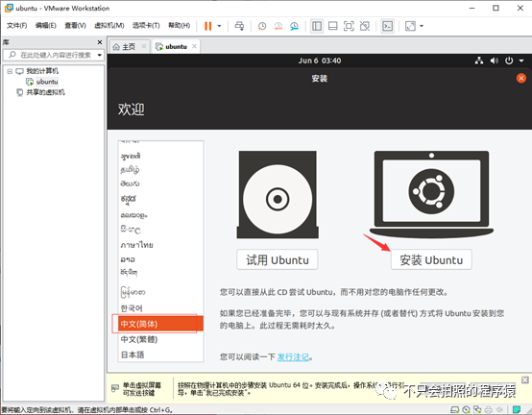Select 中文(简体) in the language list
The image size is (532, 415).
click(160, 324)
